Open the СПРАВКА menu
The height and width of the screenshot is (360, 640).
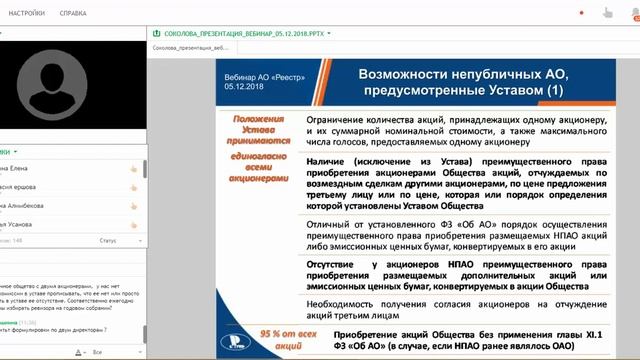pyautogui.click(x=73, y=13)
